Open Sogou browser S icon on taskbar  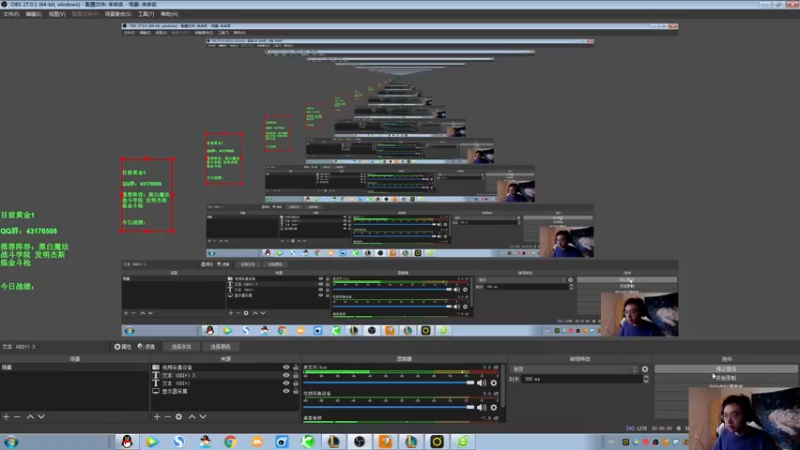[x=179, y=441]
